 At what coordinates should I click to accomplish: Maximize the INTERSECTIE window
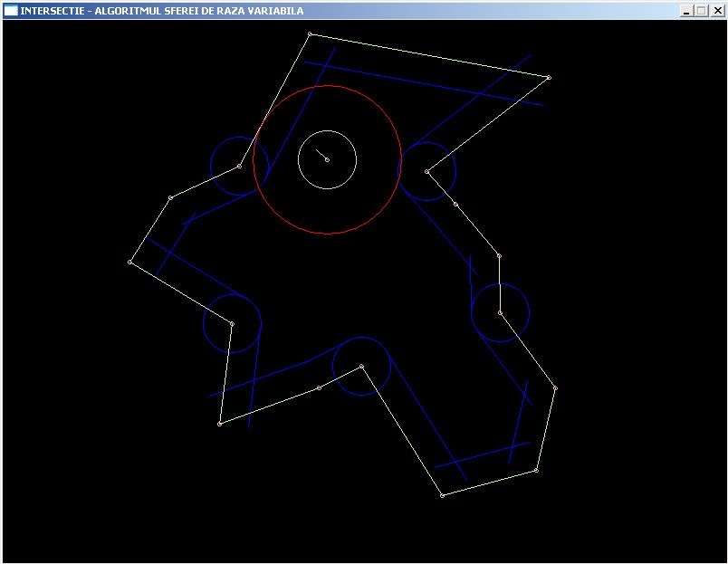point(702,11)
